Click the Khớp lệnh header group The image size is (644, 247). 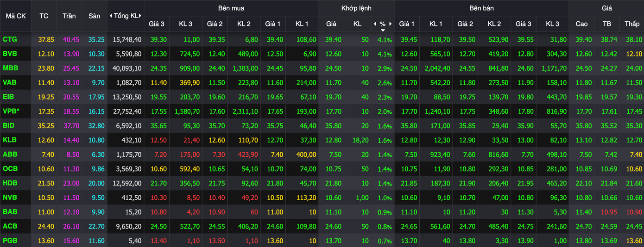(356, 8)
